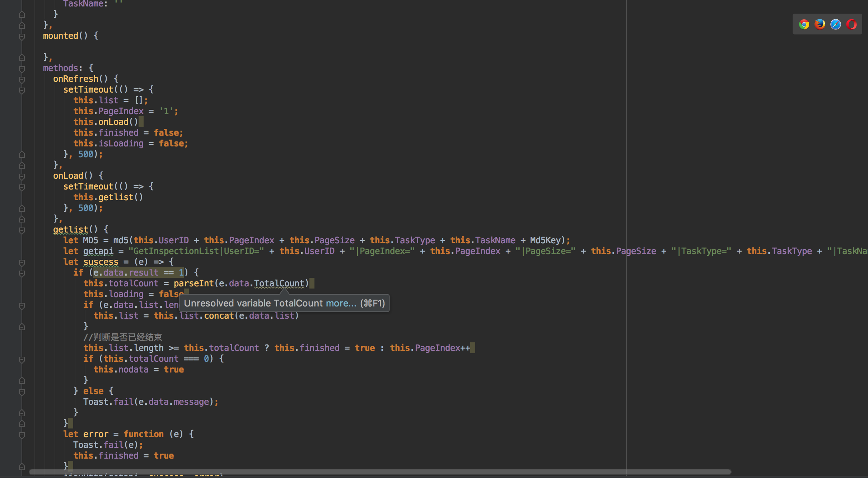Click the folding marker next to getlist()

click(x=22, y=230)
